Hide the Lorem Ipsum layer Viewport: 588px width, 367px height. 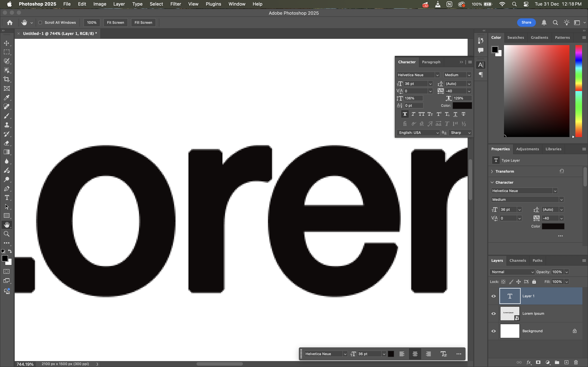pyautogui.click(x=493, y=313)
